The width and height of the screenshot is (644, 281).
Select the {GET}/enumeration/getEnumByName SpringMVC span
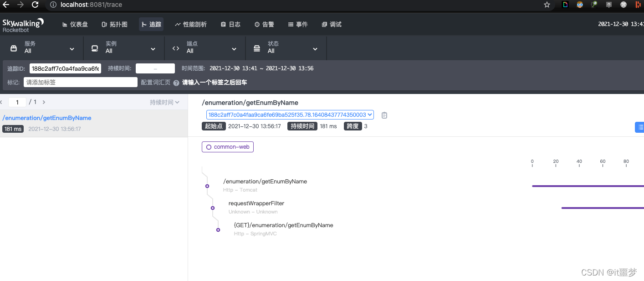point(284,225)
